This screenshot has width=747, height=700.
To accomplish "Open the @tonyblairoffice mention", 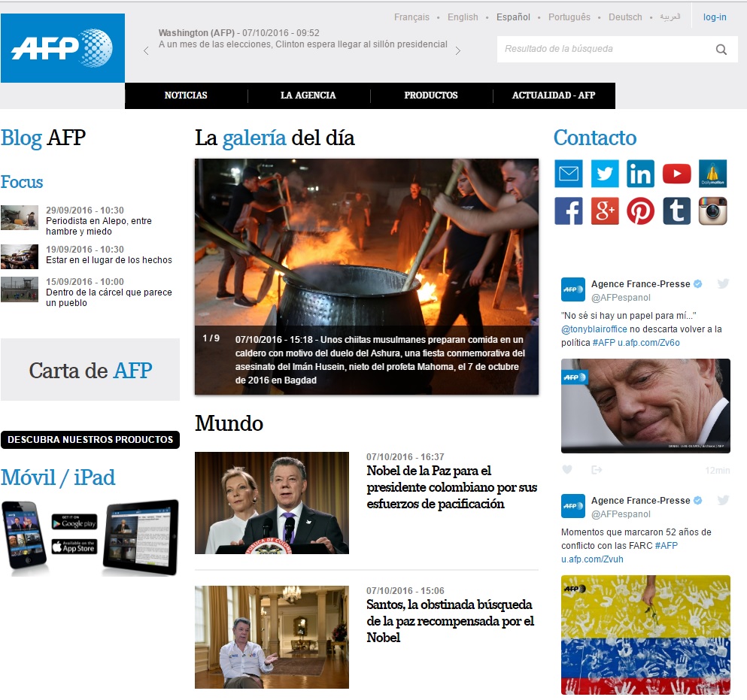I will click(x=594, y=329).
